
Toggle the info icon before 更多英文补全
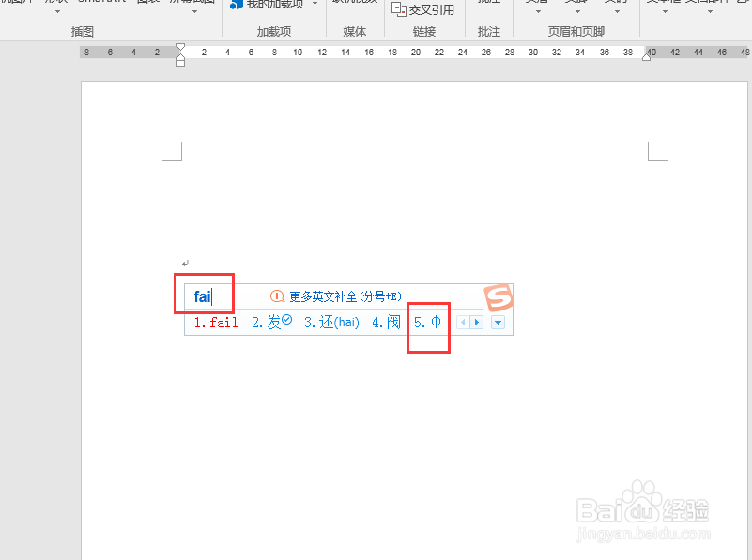click(278, 295)
